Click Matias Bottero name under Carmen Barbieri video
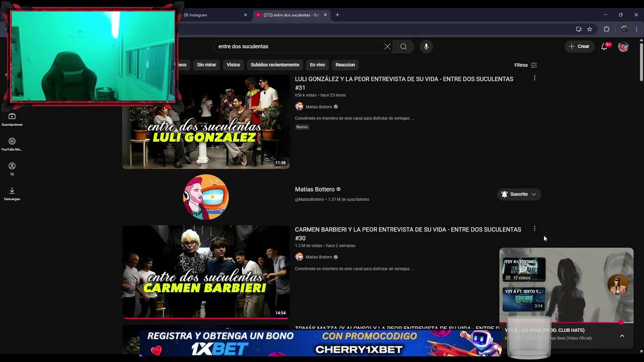 coord(318,257)
